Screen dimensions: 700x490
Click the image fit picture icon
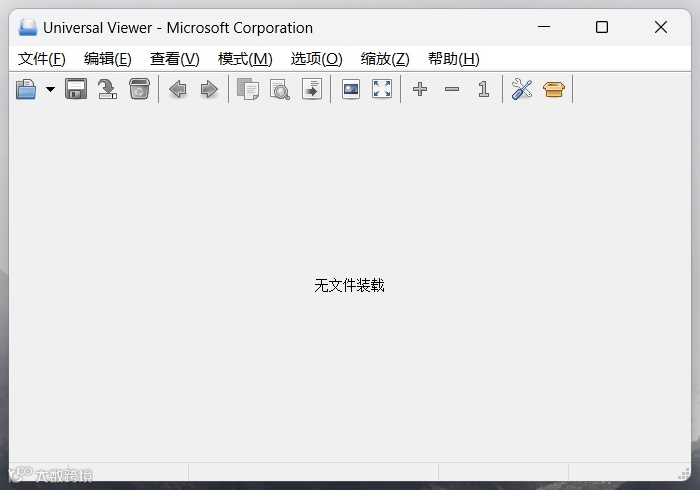(351, 89)
